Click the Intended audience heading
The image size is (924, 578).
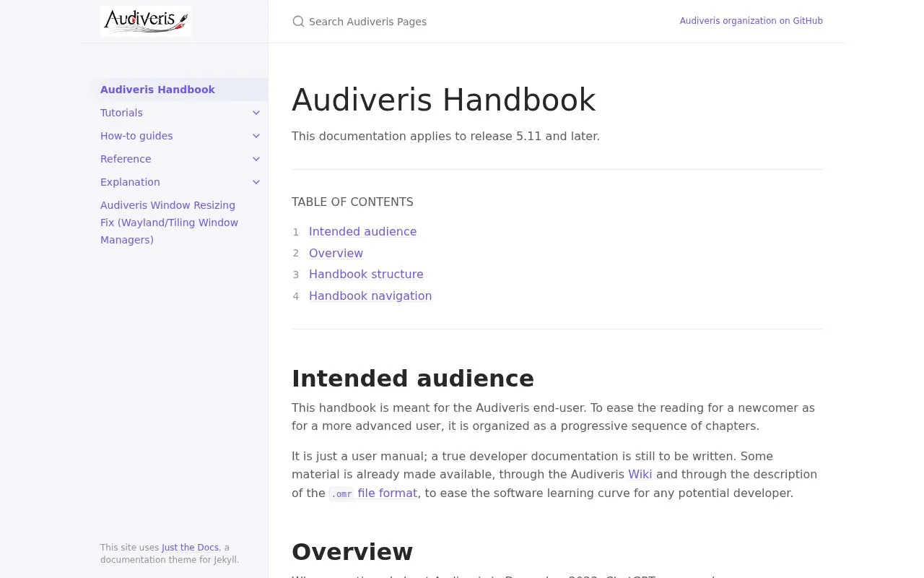tap(413, 379)
